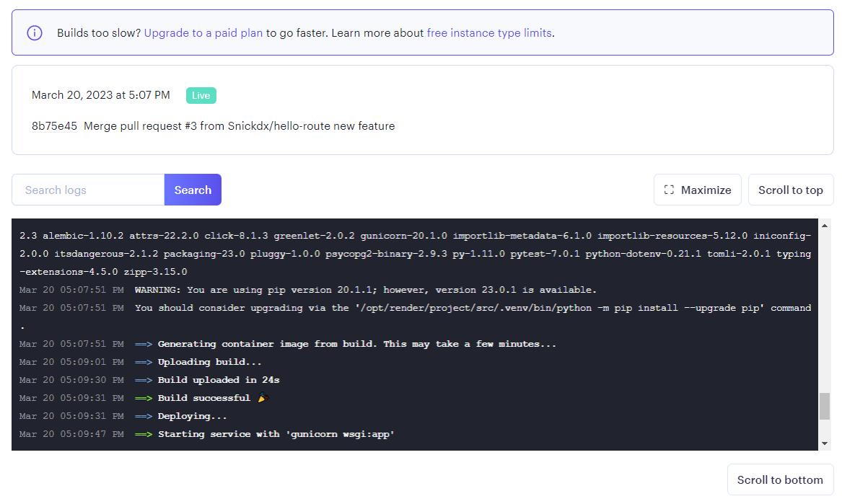This screenshot has height=504, width=842.
Task: Select the Build successful log line
Action: point(209,397)
